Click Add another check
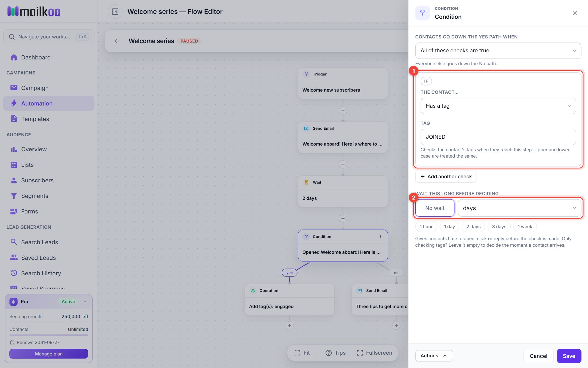 coord(446,177)
